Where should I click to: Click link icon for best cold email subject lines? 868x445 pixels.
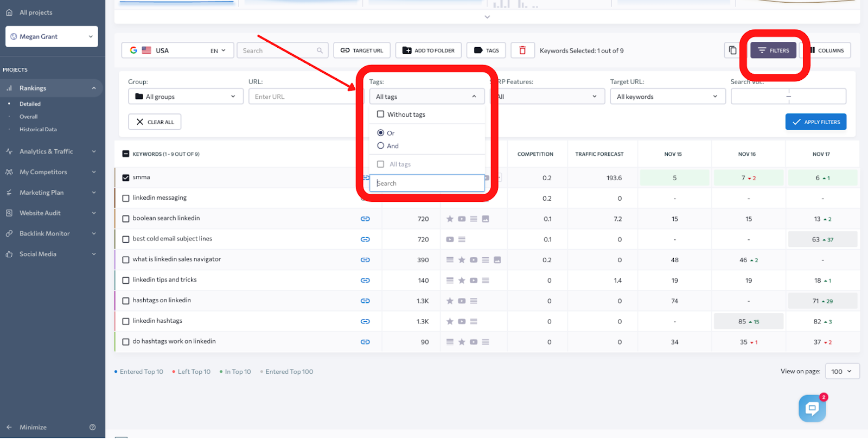tap(365, 239)
